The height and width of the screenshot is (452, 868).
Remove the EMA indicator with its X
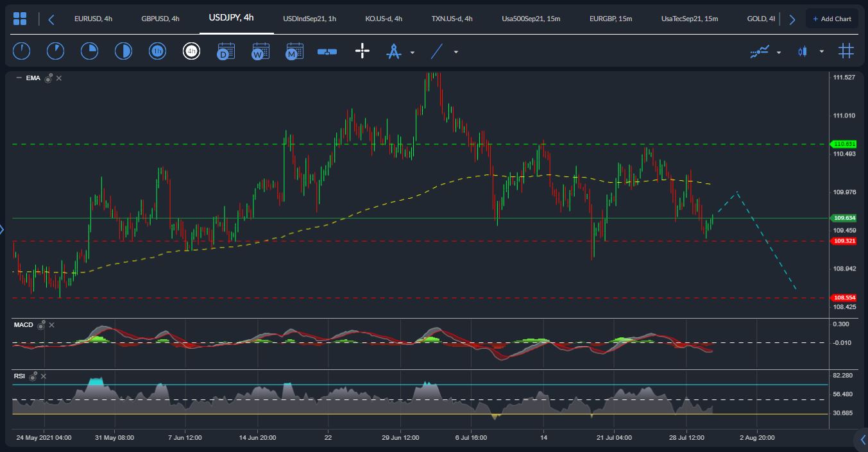(x=58, y=78)
